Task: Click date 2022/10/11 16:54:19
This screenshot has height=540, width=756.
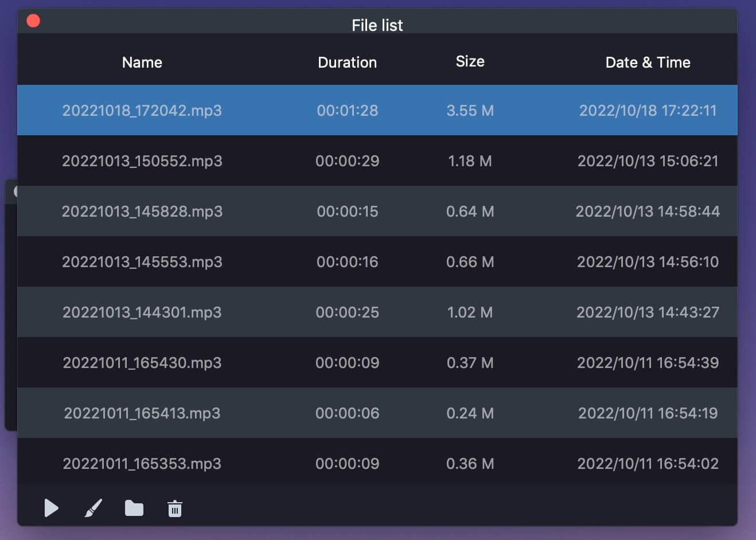Action: tap(648, 413)
